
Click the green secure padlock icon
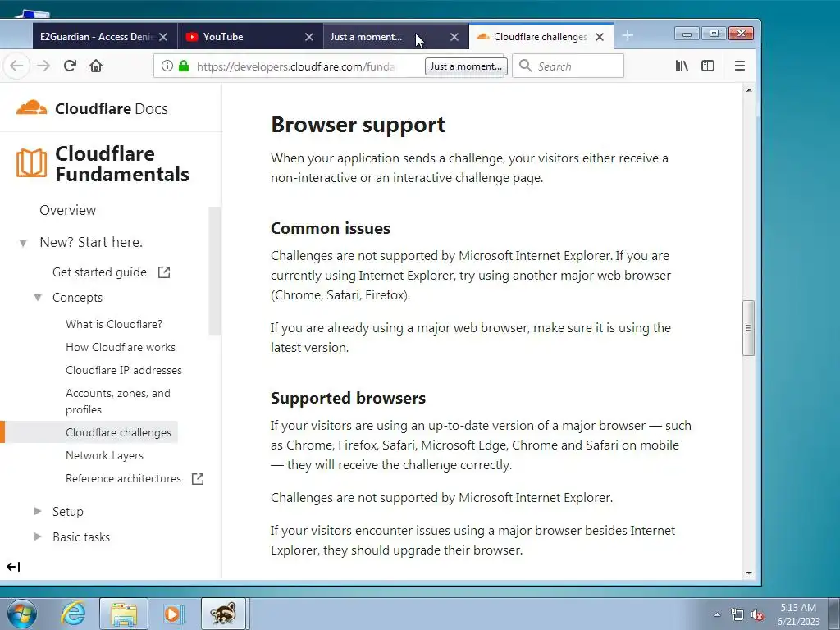184,66
